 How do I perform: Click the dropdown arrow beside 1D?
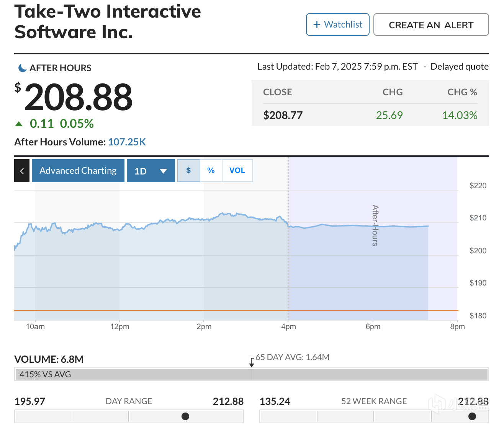tap(163, 171)
